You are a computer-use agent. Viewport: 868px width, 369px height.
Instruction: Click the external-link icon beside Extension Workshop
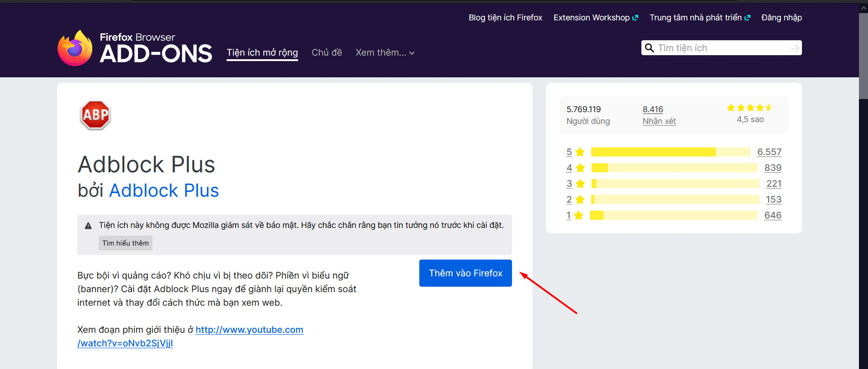click(x=635, y=18)
